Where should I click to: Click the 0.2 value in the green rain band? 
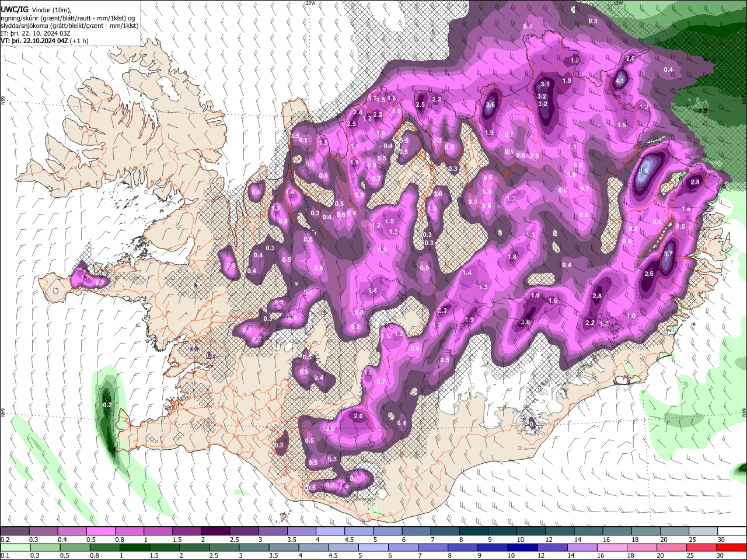point(107,405)
